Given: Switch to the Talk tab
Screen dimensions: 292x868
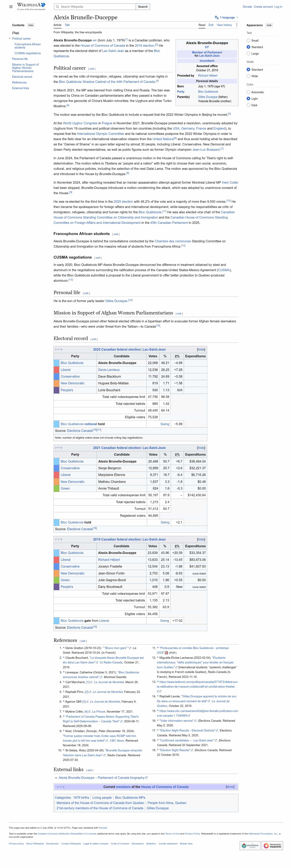Looking at the screenshot, I should (x=67, y=25).
